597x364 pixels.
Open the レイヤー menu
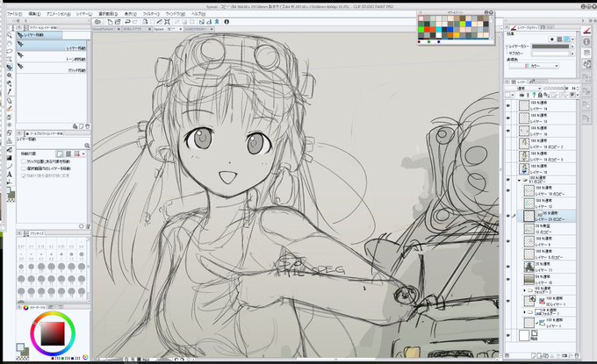pyautogui.click(x=83, y=14)
